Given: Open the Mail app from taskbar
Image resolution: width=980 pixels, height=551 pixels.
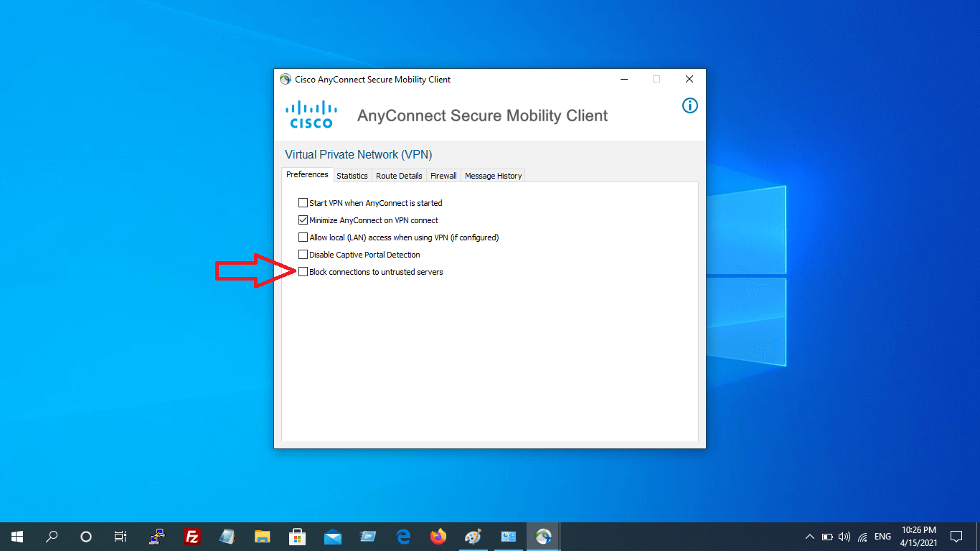Looking at the screenshot, I should click(332, 537).
